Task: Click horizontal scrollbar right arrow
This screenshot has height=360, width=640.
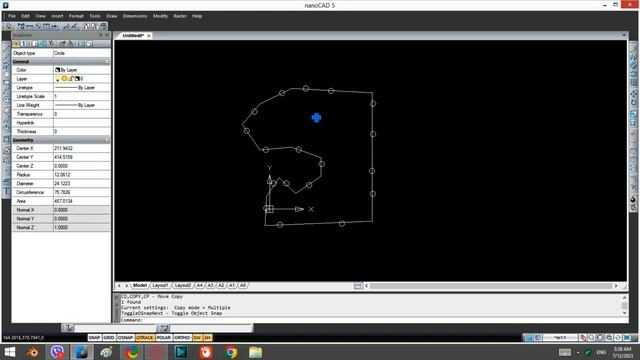Action: 616,286
